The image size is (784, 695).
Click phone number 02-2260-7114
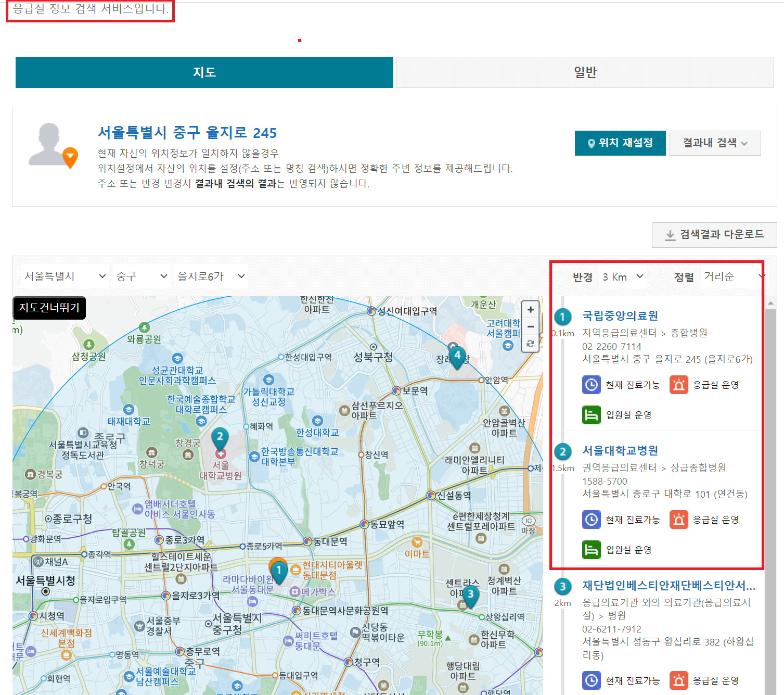coord(611,347)
